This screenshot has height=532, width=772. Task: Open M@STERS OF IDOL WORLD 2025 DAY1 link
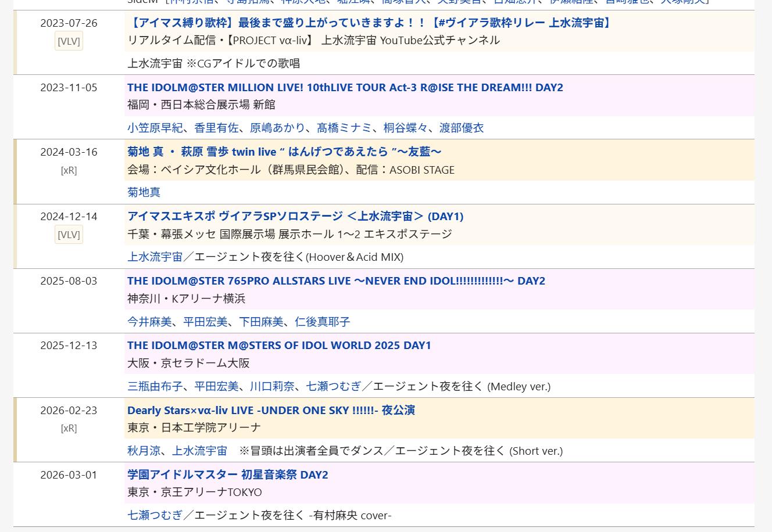[279, 346]
